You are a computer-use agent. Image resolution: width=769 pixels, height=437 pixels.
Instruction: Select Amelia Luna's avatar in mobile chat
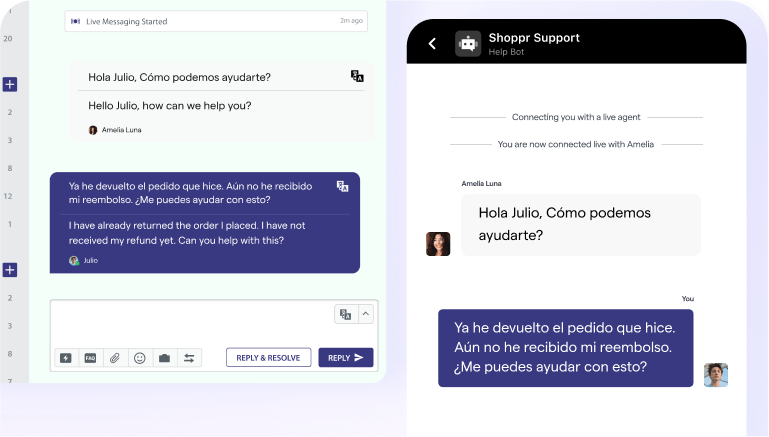click(x=438, y=244)
